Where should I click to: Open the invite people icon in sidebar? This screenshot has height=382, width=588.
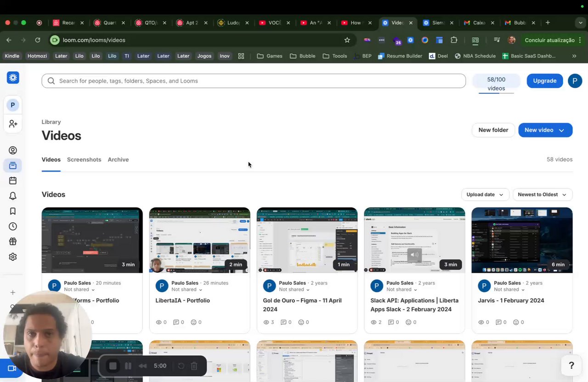13,124
